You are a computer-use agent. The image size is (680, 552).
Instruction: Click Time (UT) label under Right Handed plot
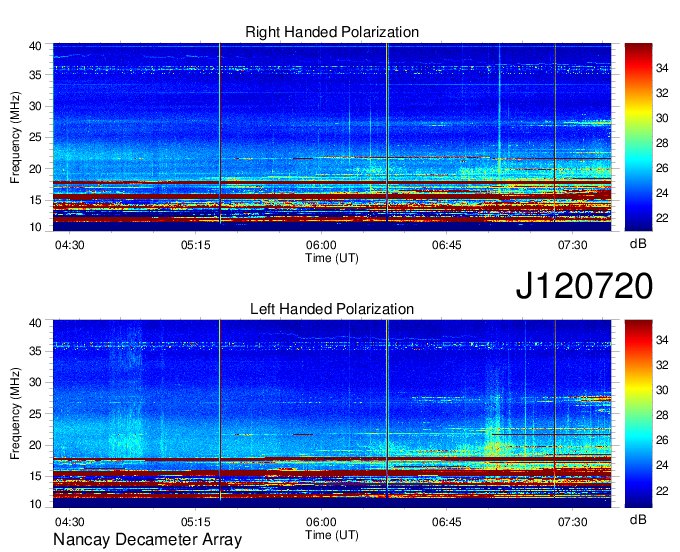(332, 258)
